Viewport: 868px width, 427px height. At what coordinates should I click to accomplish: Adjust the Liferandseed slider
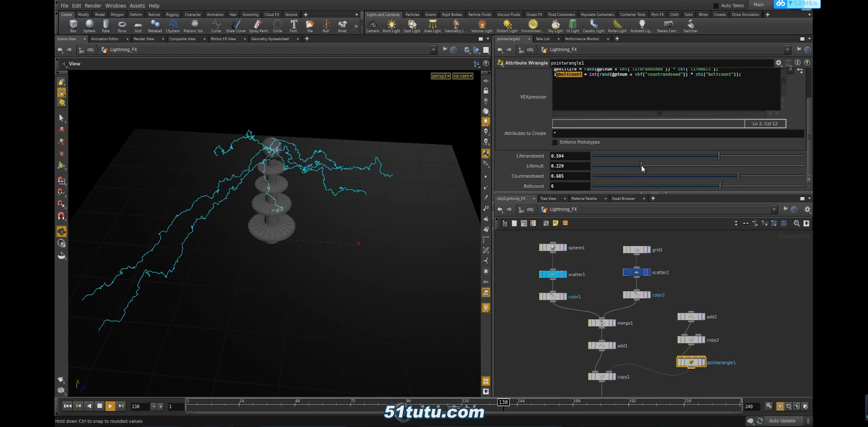pyautogui.click(x=698, y=156)
